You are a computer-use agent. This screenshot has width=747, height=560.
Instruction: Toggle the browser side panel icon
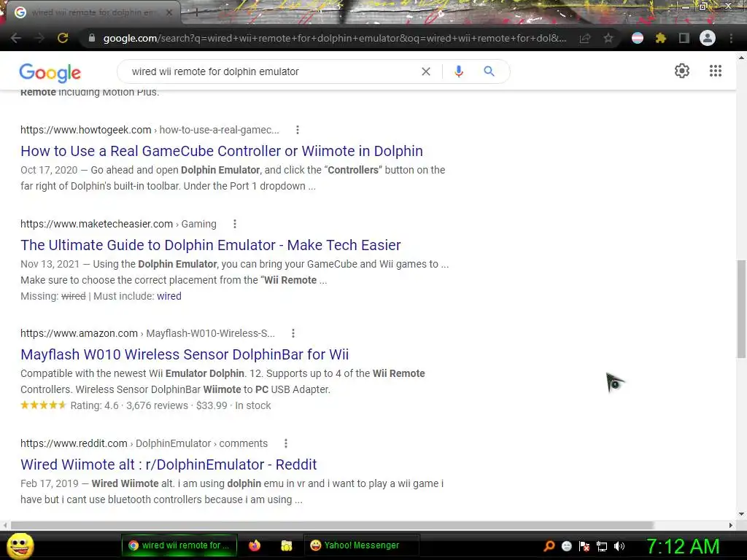684,38
